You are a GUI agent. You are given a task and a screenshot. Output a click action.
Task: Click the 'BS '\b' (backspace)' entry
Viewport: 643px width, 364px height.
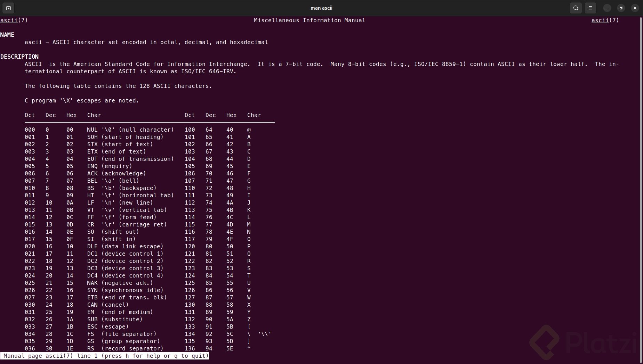click(x=122, y=188)
